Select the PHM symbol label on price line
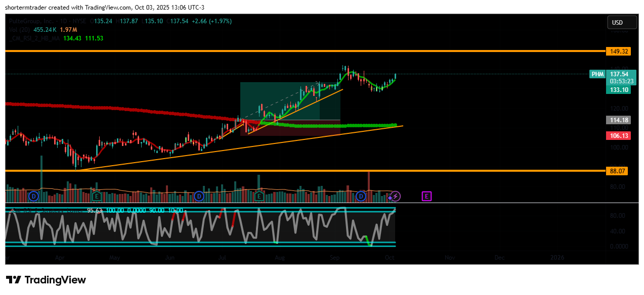 click(597, 74)
